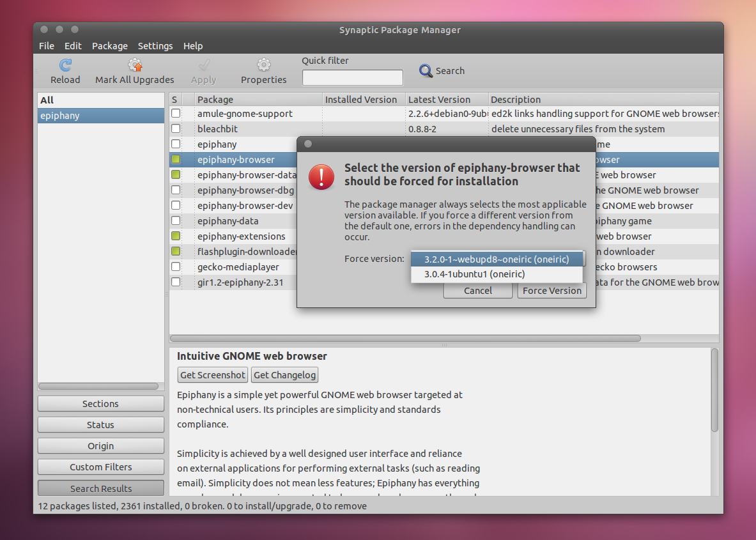Switch to Custom Filters view

[101, 467]
